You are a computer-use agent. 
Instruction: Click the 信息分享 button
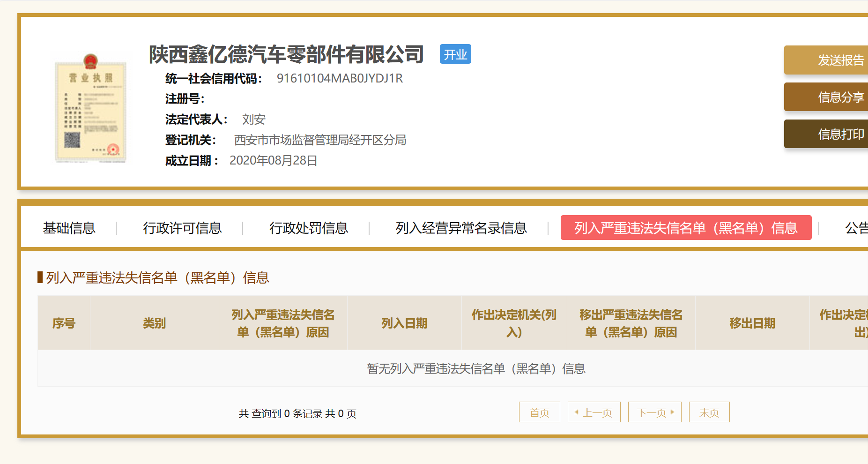point(826,97)
